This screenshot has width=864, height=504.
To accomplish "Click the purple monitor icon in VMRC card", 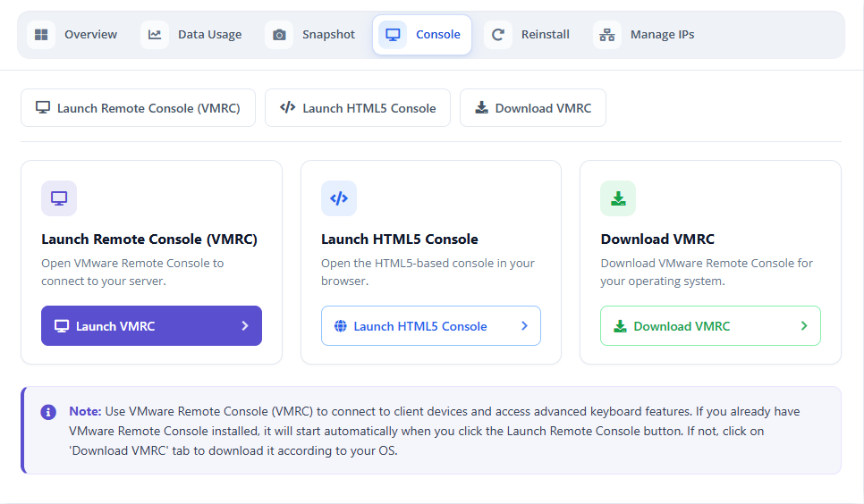I will [59, 198].
